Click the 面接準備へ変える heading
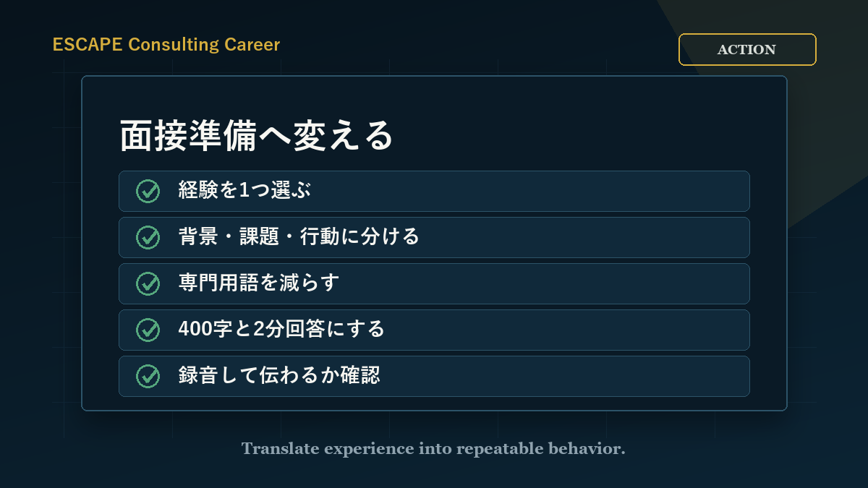Screen dimensions: 868x488 tap(256, 135)
